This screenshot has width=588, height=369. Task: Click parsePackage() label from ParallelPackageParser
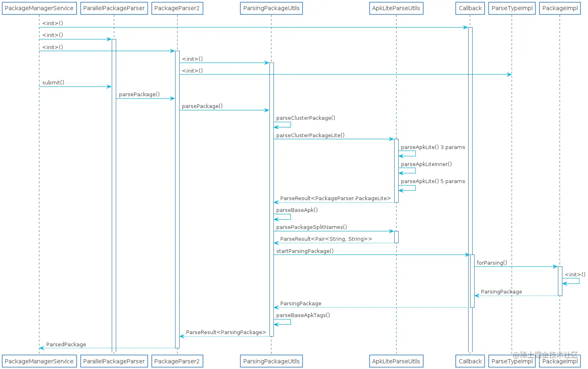[x=139, y=94]
